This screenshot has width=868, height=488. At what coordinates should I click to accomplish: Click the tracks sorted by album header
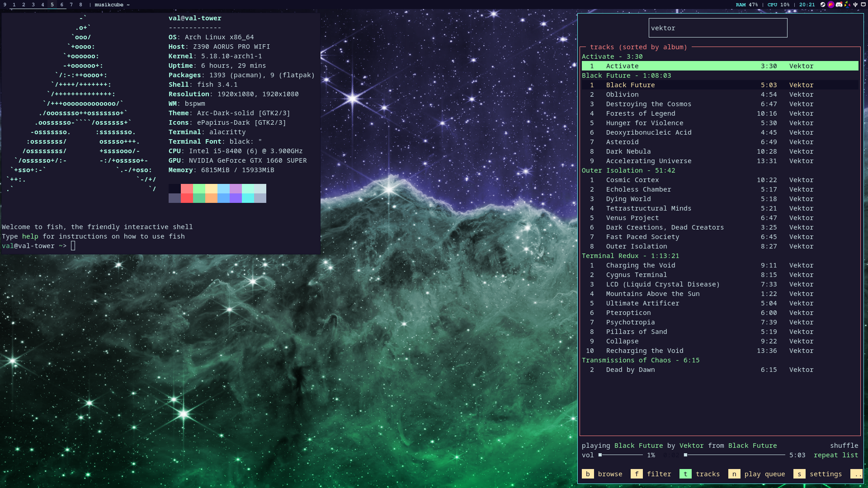(638, 47)
